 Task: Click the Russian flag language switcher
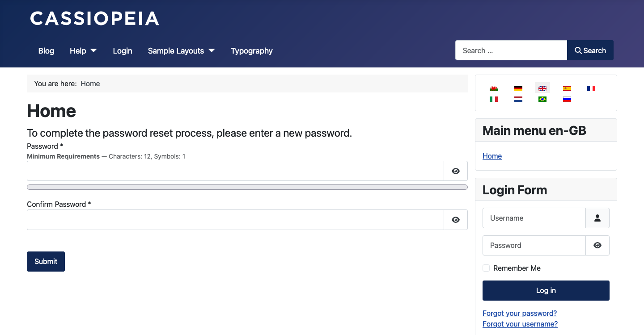tap(567, 99)
